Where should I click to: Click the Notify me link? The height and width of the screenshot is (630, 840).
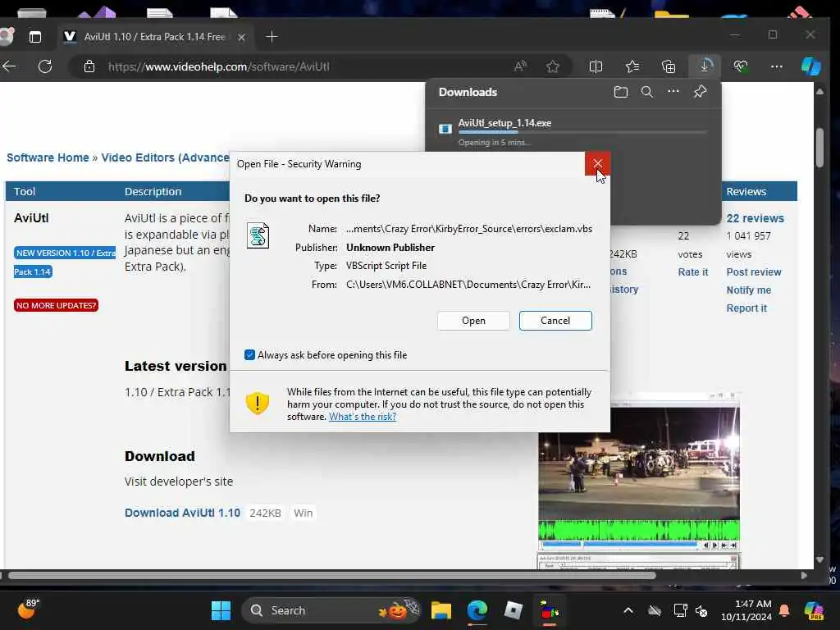[x=748, y=290]
